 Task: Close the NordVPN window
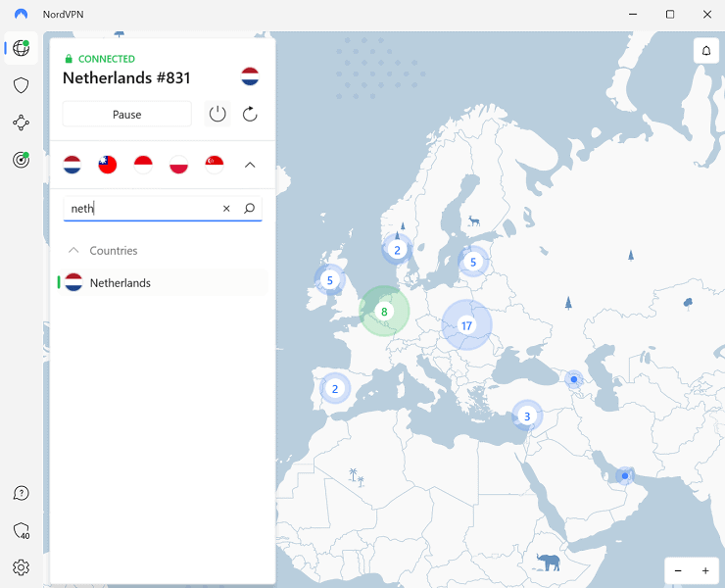point(707,15)
